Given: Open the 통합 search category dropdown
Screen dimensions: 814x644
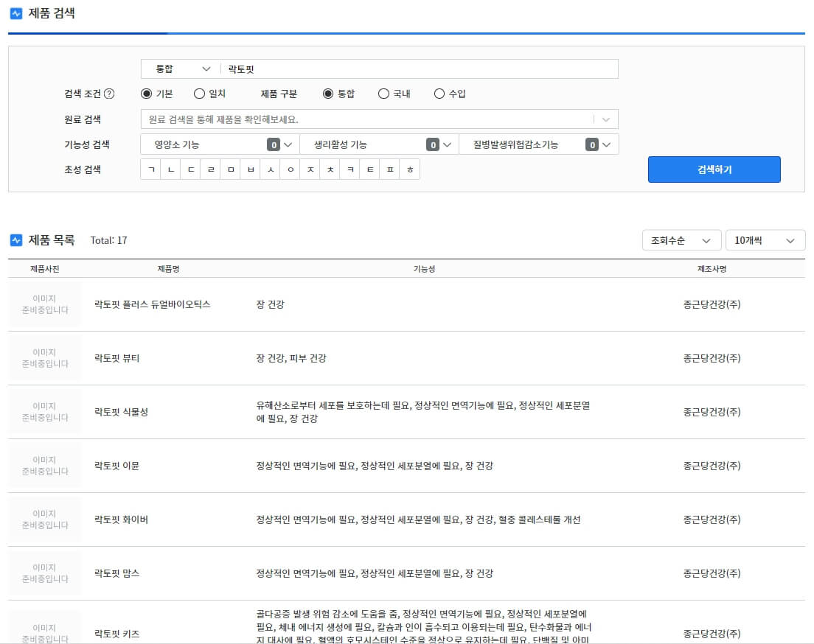Looking at the screenshot, I should pyautogui.click(x=181, y=69).
